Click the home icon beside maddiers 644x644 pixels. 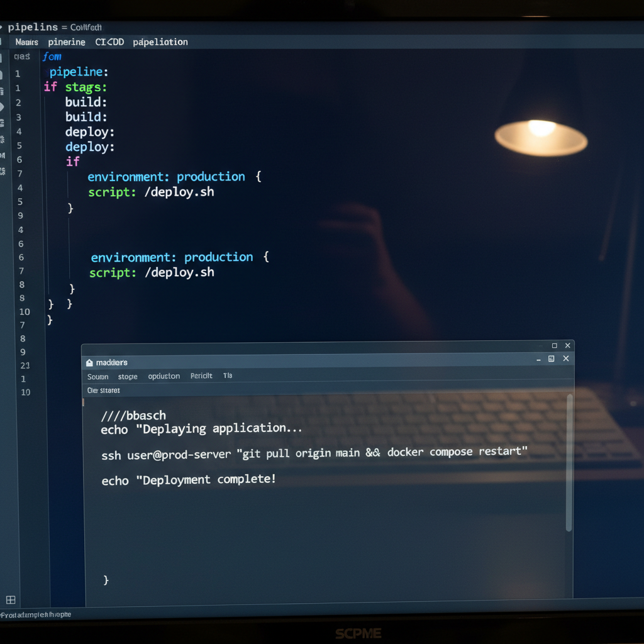pos(89,363)
